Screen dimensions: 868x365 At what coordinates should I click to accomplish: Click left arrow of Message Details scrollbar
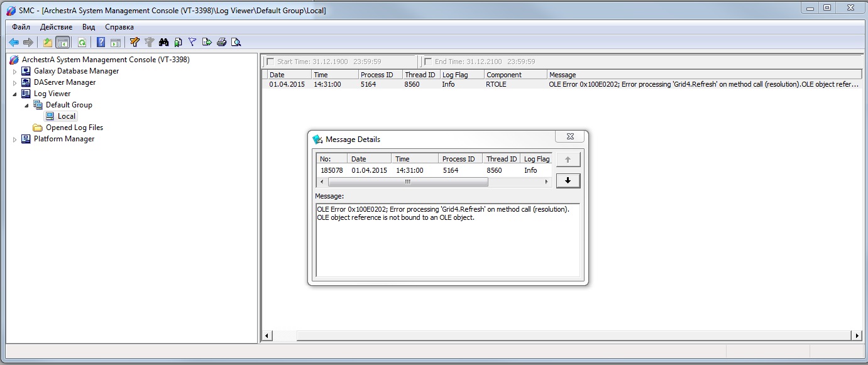321,182
